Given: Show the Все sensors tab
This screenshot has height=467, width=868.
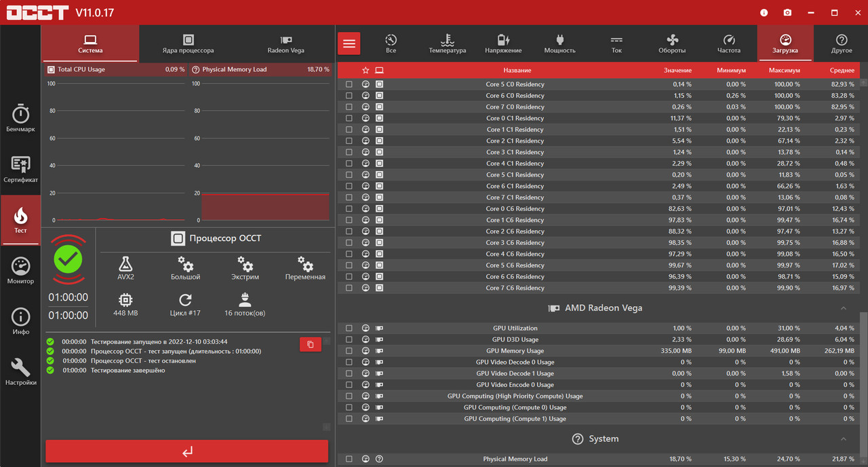Looking at the screenshot, I should (391, 43).
